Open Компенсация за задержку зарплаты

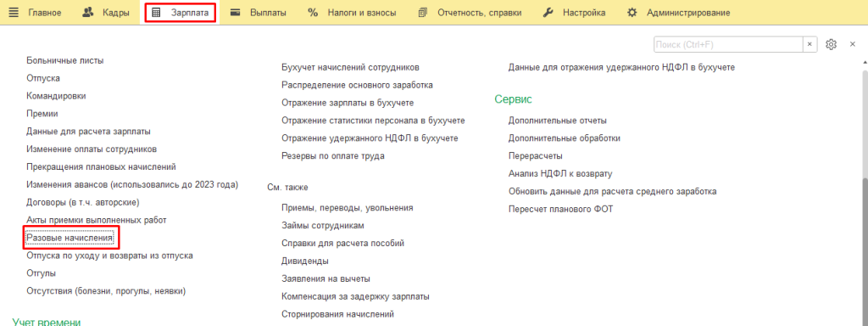[x=356, y=296]
